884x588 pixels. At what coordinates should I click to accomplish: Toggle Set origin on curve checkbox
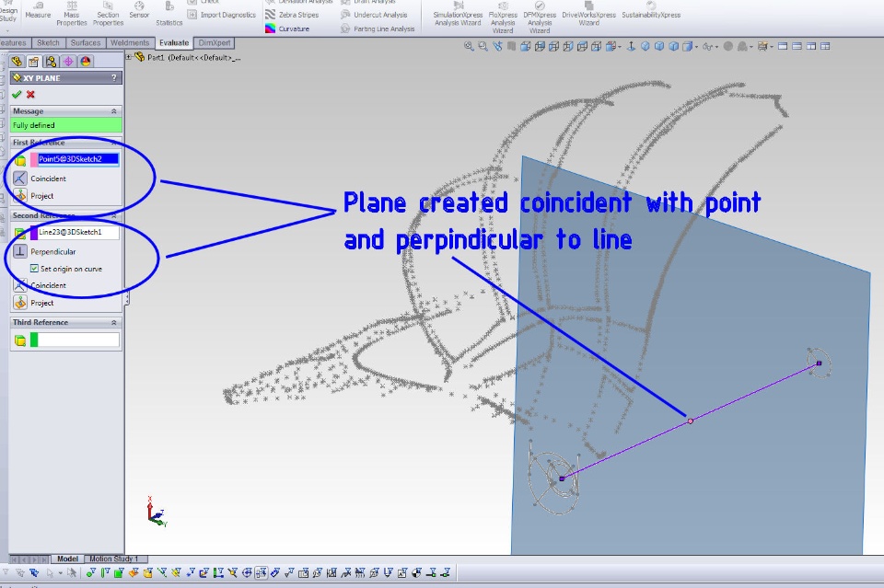[x=34, y=269]
